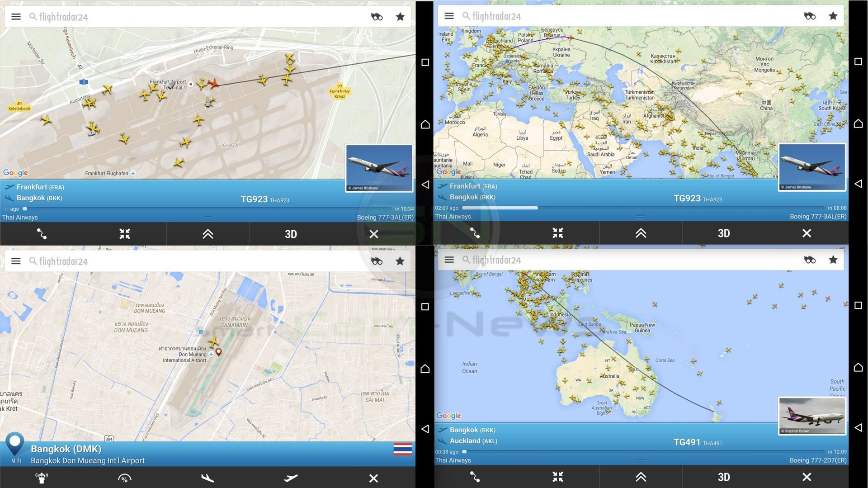868x488 pixels.
Task: Click TG923 flight number in Frankfurt airport panel
Action: [254, 199]
